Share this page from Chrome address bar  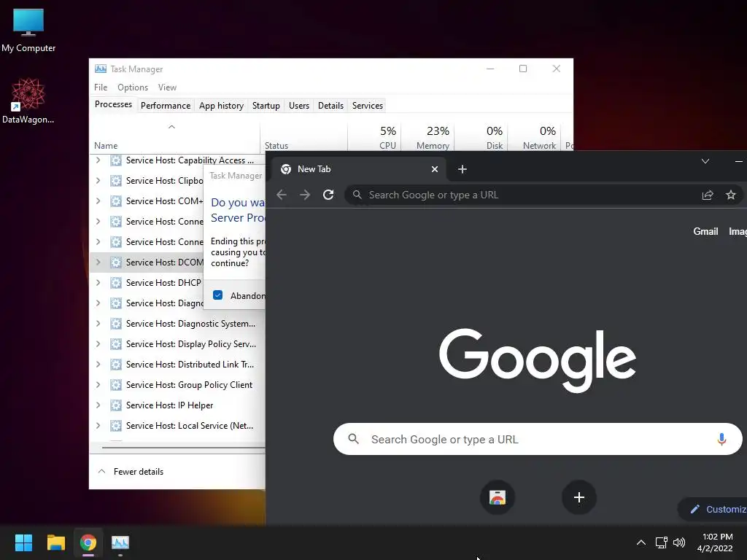pyautogui.click(x=708, y=195)
